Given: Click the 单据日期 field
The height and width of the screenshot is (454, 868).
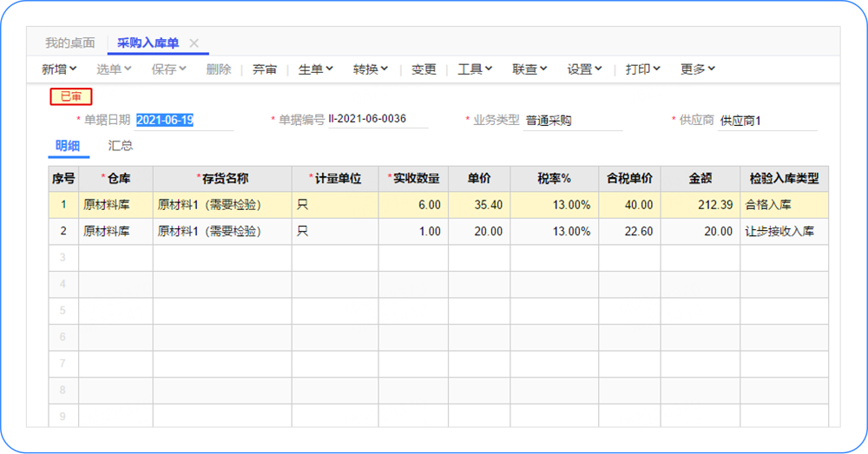Looking at the screenshot, I should [x=182, y=120].
